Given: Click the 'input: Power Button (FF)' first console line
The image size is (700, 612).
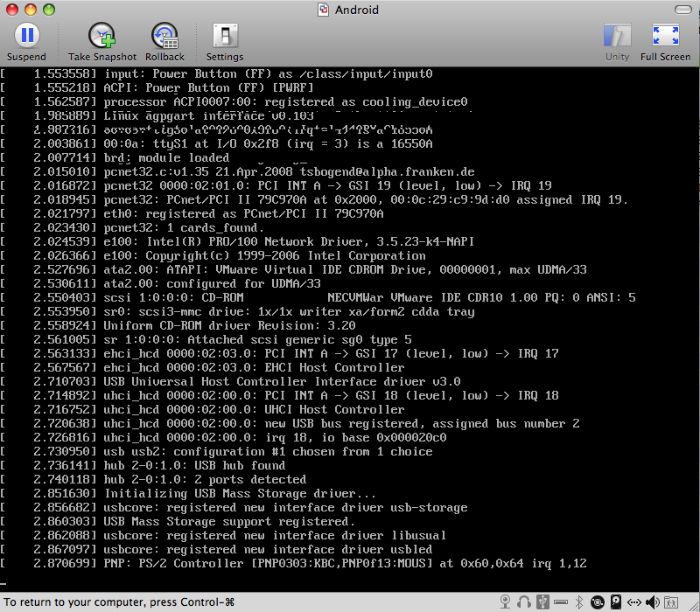Looking at the screenshot, I should coord(269,73).
